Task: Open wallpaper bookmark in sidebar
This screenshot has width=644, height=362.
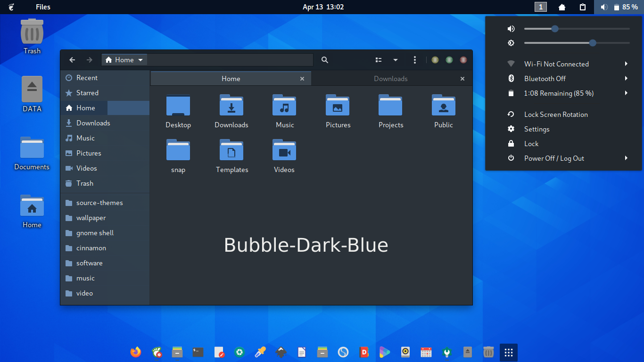Action: pos(105,218)
